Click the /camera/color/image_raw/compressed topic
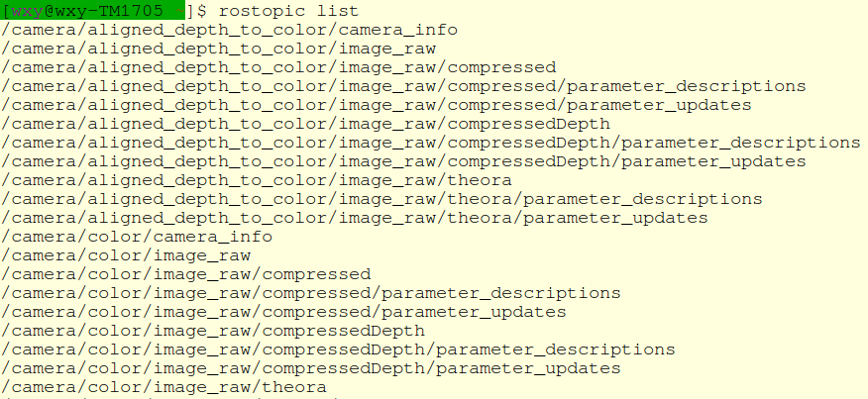 pos(186,274)
